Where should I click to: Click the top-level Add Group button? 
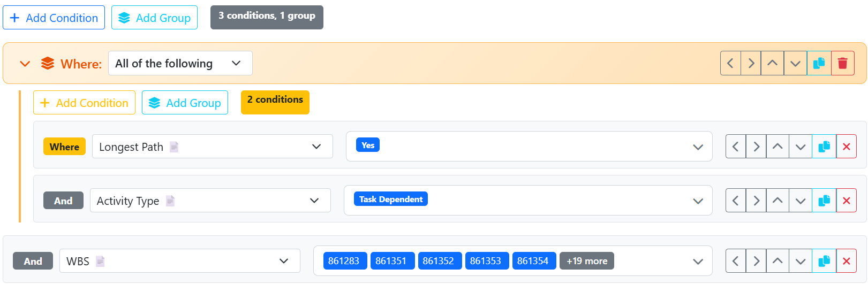[x=154, y=18]
